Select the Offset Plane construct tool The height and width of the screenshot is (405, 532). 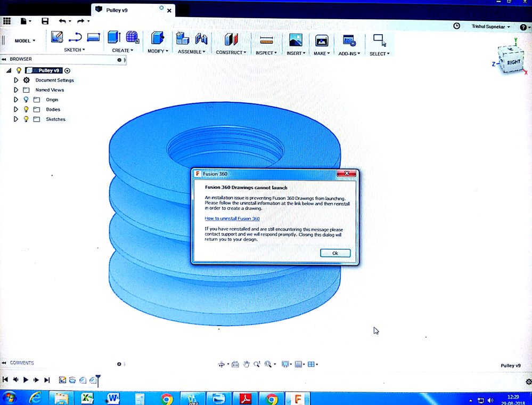231,39
